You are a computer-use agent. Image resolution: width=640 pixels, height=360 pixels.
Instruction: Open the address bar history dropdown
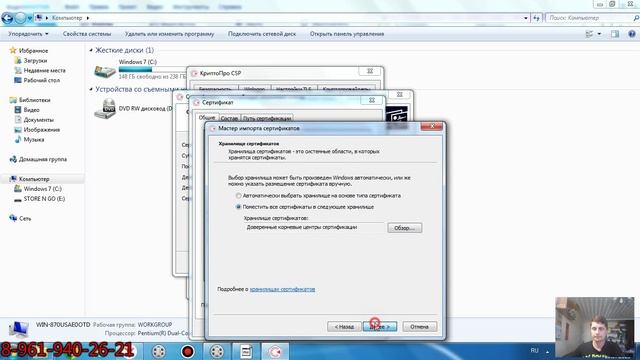tap(526, 18)
